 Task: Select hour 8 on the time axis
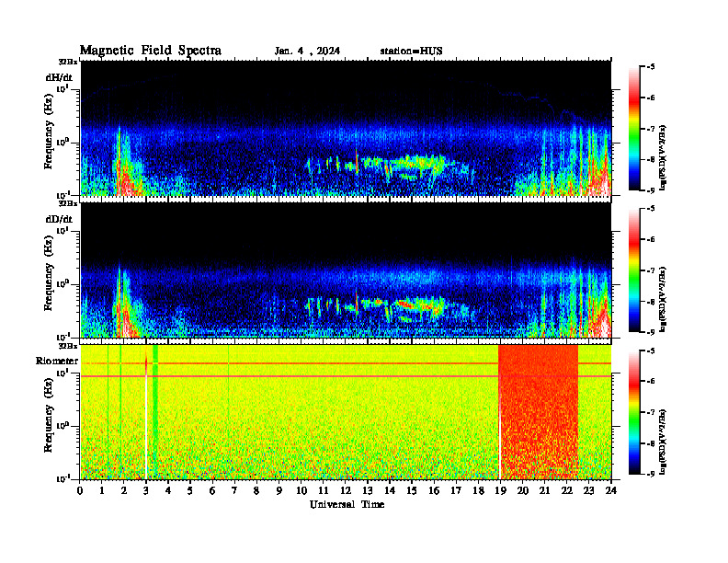(256, 490)
